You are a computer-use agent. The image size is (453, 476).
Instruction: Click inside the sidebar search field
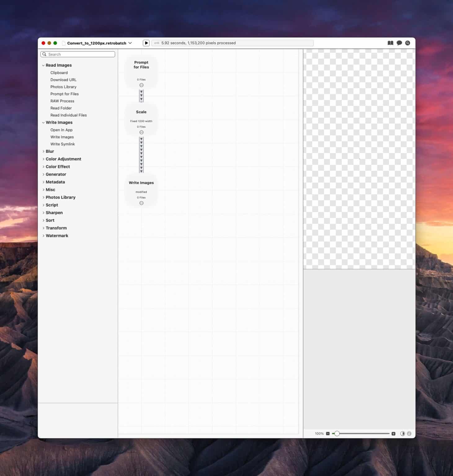[78, 54]
